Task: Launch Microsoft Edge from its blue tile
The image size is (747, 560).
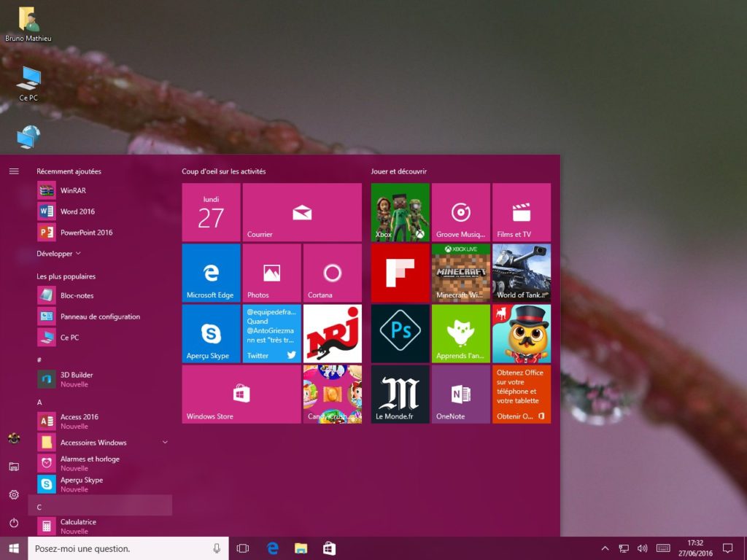Action: 211,272
